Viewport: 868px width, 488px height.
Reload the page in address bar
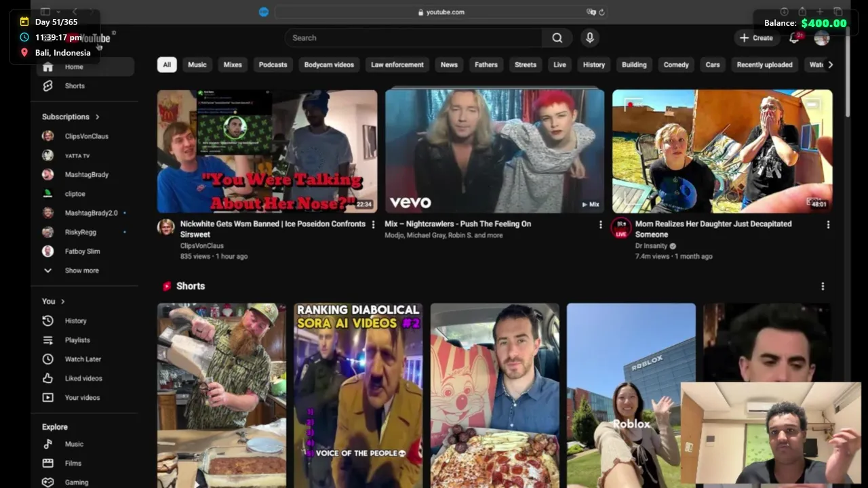pos(601,12)
